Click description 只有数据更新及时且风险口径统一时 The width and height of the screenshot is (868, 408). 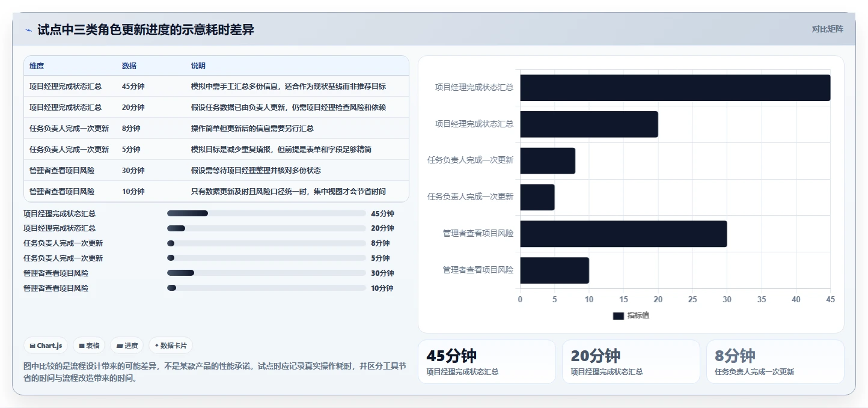coord(289,192)
